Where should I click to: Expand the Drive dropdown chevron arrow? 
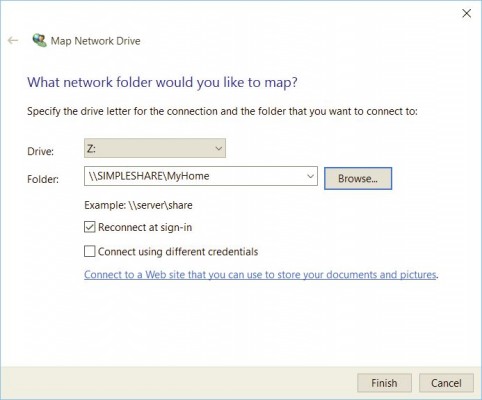point(218,148)
